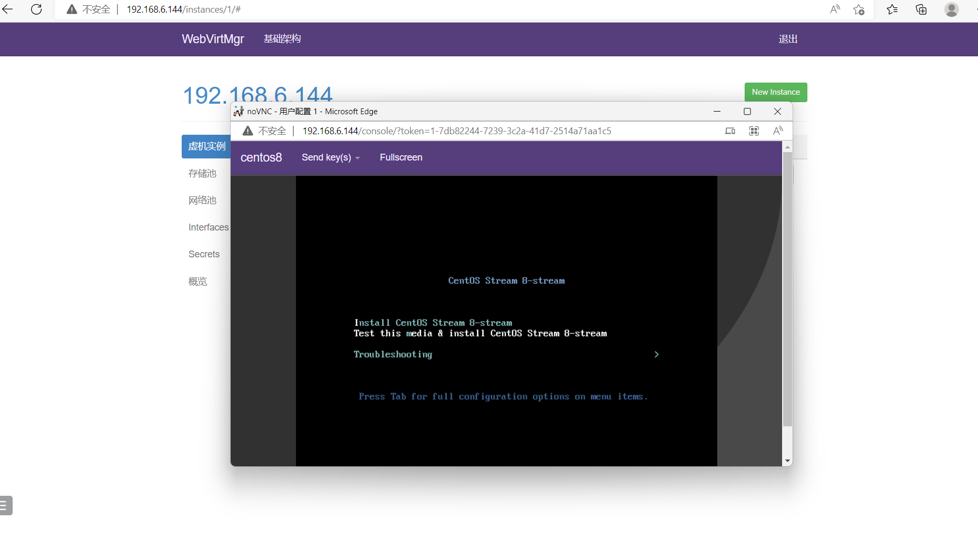This screenshot has height=560, width=978.
Task: Maximize the noVNC window
Action: coord(747,112)
